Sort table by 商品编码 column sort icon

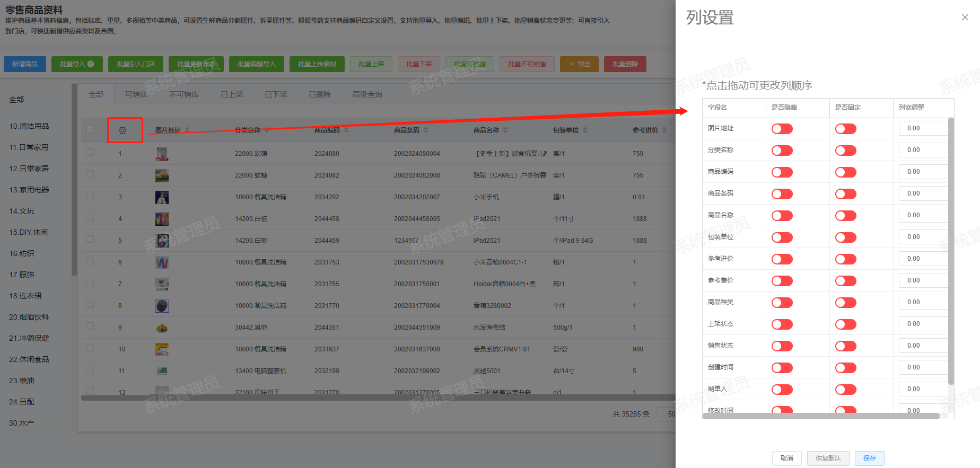coord(346,130)
